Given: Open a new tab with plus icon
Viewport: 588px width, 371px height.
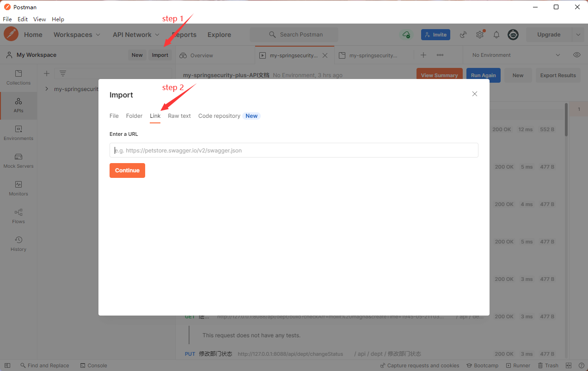Looking at the screenshot, I should click(423, 55).
